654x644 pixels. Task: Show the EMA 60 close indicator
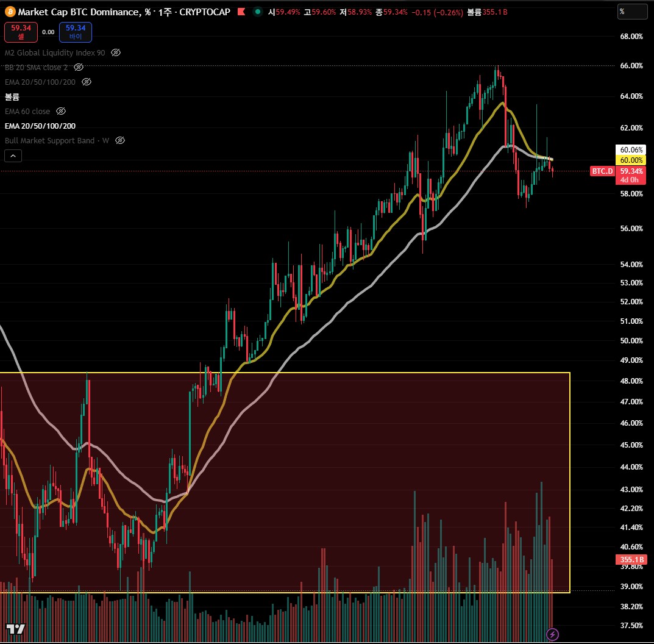coord(61,111)
